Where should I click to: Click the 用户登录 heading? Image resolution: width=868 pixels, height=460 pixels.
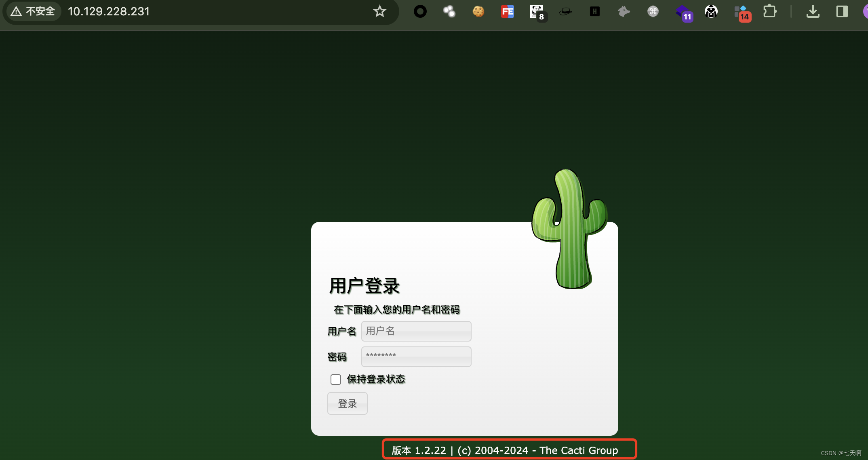point(364,286)
